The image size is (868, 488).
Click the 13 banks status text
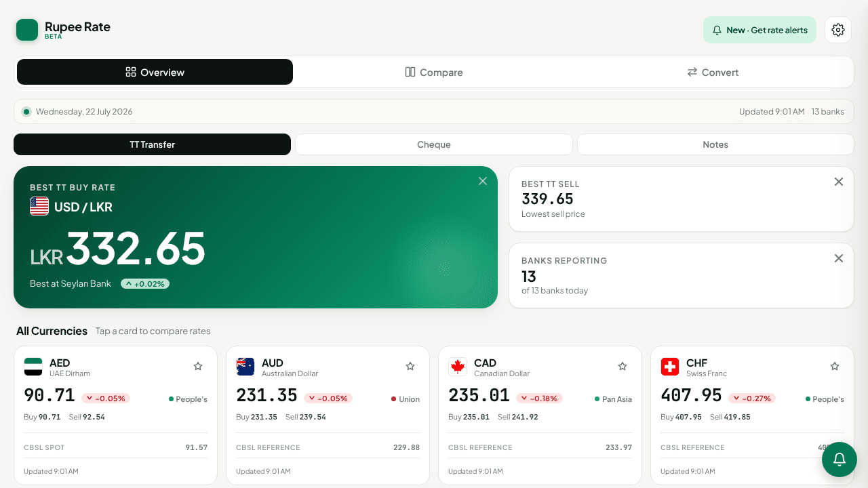tap(828, 112)
